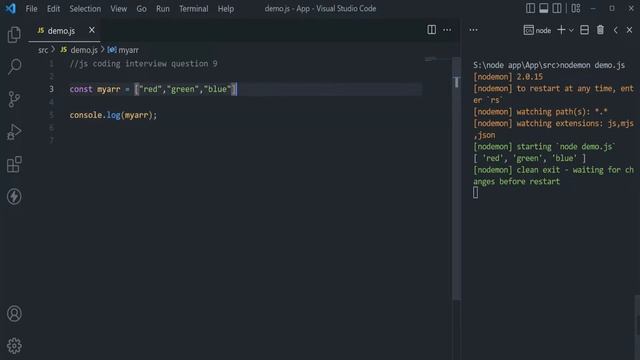Screen dimensions: 640x360
Task: Open the Extensions view
Action: click(x=14, y=164)
